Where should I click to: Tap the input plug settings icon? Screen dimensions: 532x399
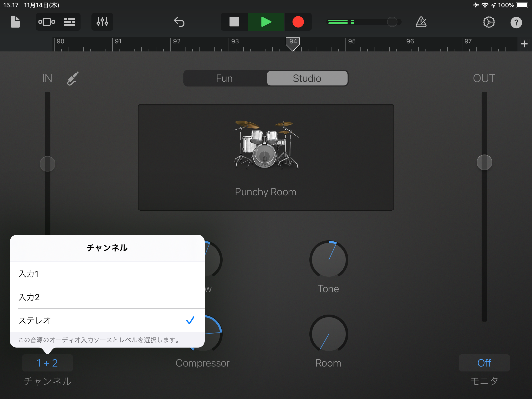click(73, 78)
